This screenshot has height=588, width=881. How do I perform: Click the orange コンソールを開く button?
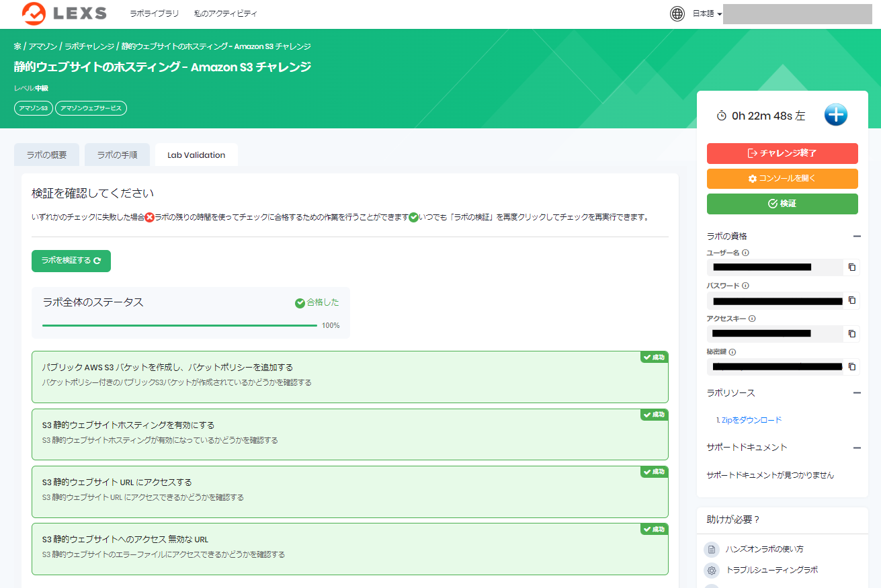coord(782,179)
